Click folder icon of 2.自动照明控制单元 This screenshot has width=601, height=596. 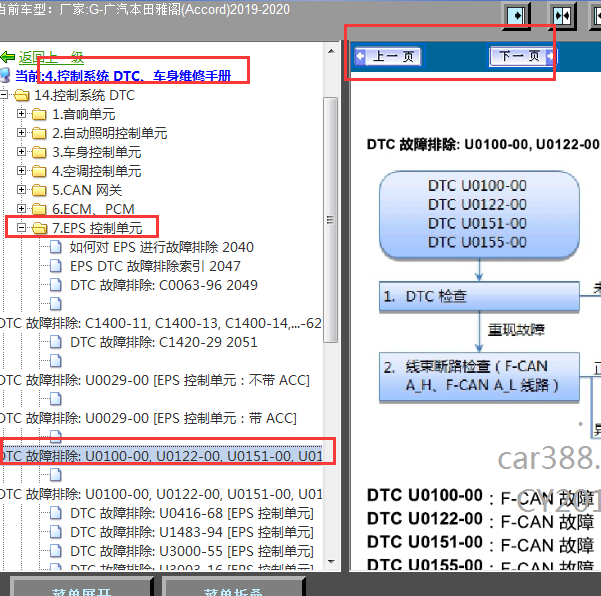click(x=39, y=133)
